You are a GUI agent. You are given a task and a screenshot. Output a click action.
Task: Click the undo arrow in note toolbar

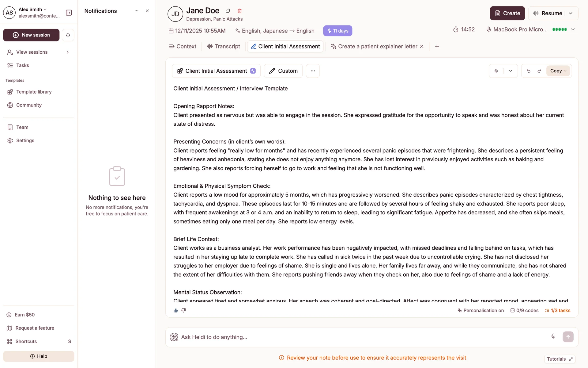529,71
